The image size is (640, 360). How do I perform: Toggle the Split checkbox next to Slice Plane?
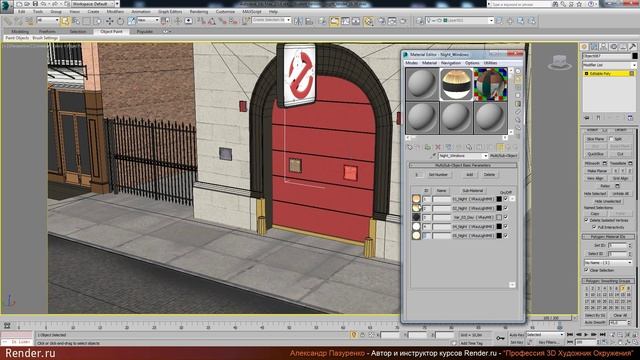click(x=611, y=139)
